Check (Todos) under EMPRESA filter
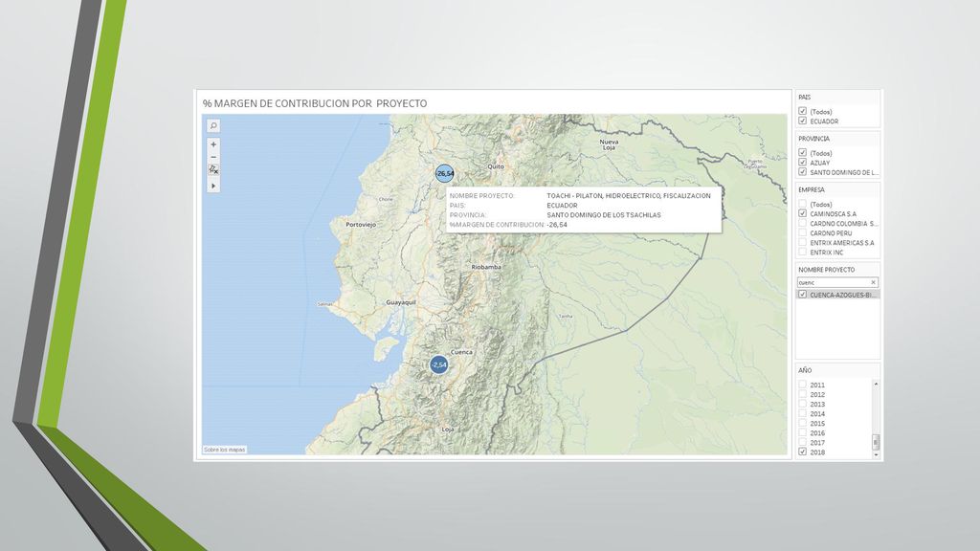The width and height of the screenshot is (980, 551). (x=803, y=204)
